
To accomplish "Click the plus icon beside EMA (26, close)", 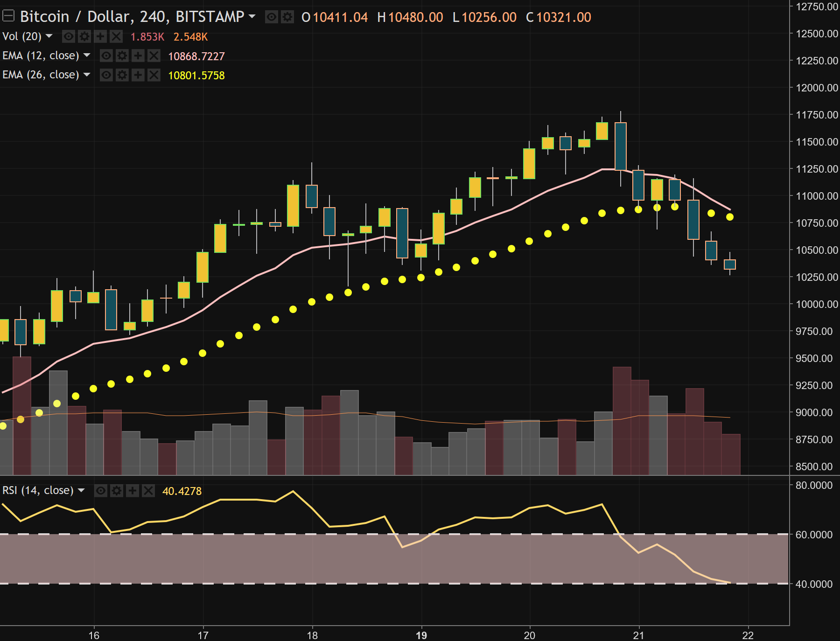I will (x=138, y=75).
